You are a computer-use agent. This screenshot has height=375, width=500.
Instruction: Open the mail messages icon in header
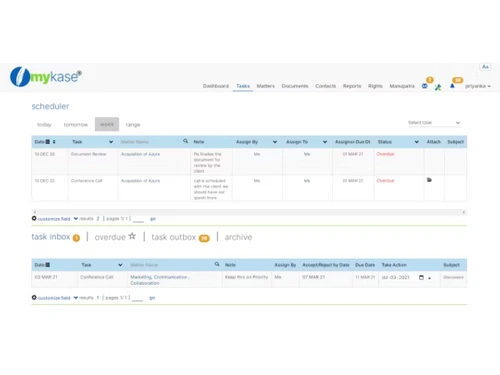[424, 86]
